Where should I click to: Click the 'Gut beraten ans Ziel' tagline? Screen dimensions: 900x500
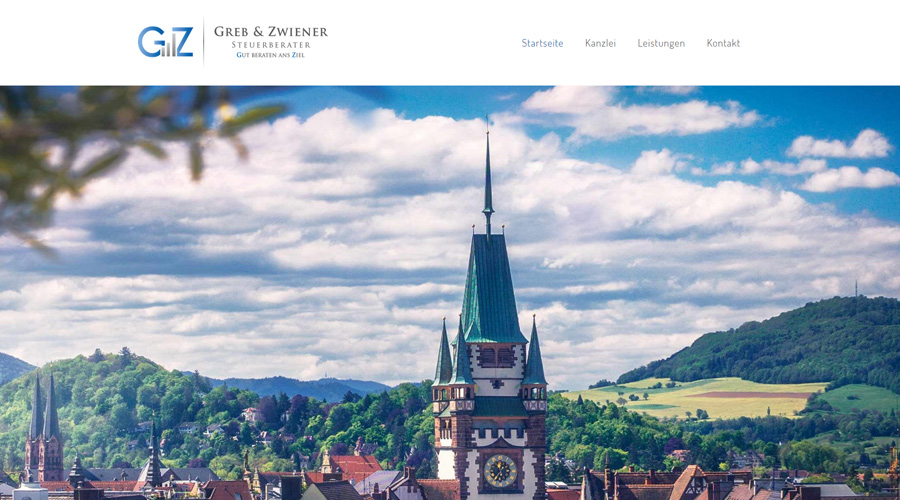pos(270,55)
